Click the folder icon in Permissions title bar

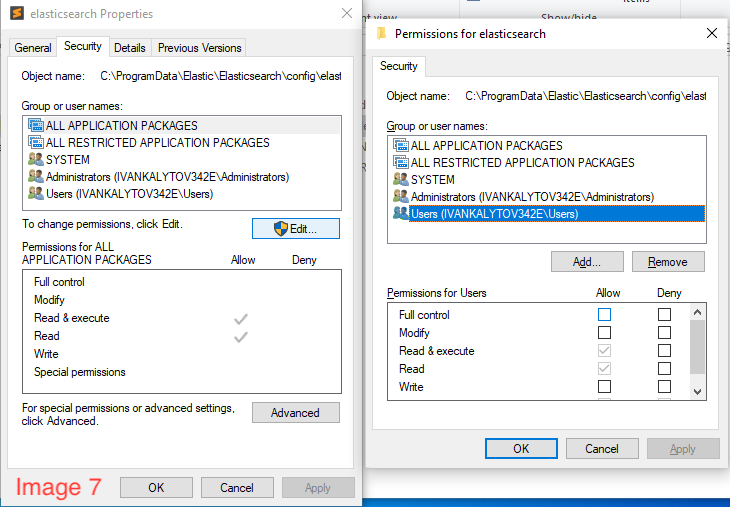381,33
